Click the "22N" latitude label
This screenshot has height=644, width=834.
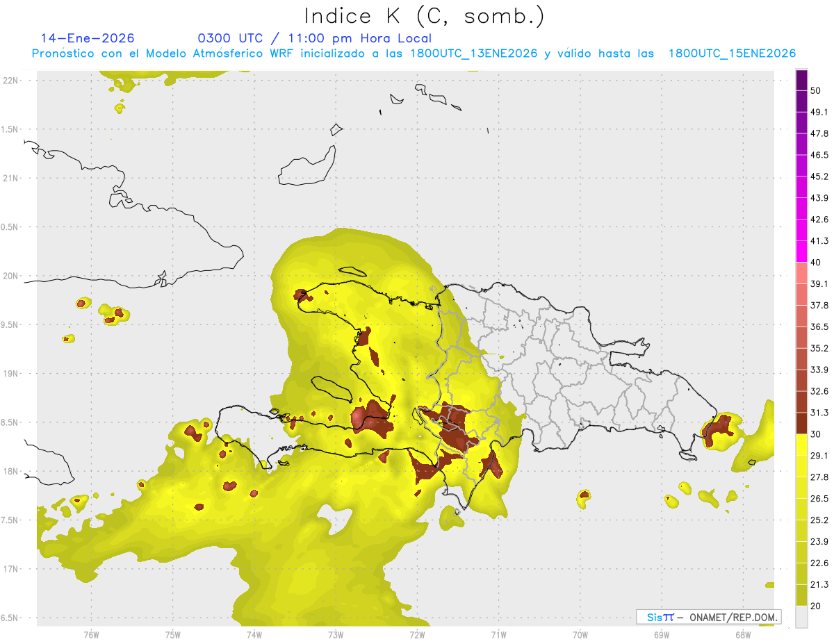pos(10,81)
